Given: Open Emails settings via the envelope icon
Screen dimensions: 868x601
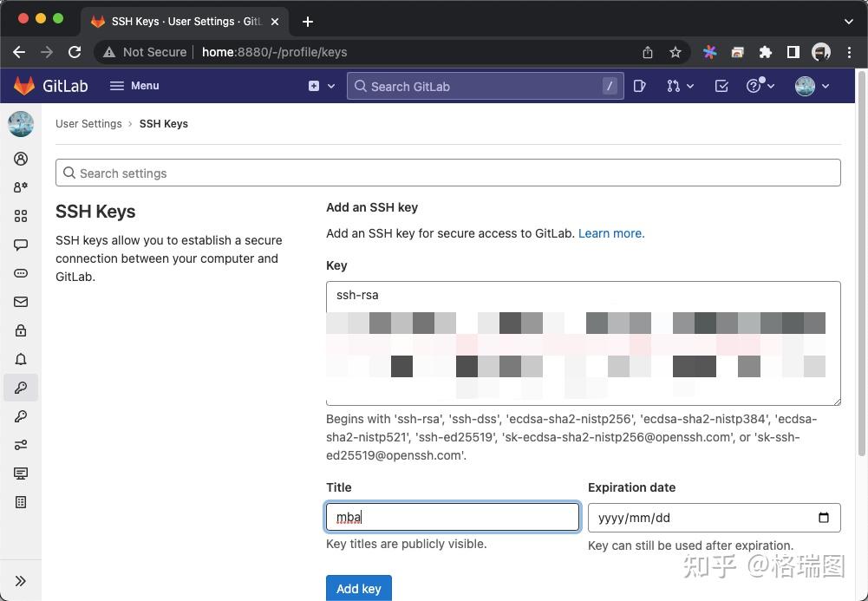Looking at the screenshot, I should pos(21,301).
